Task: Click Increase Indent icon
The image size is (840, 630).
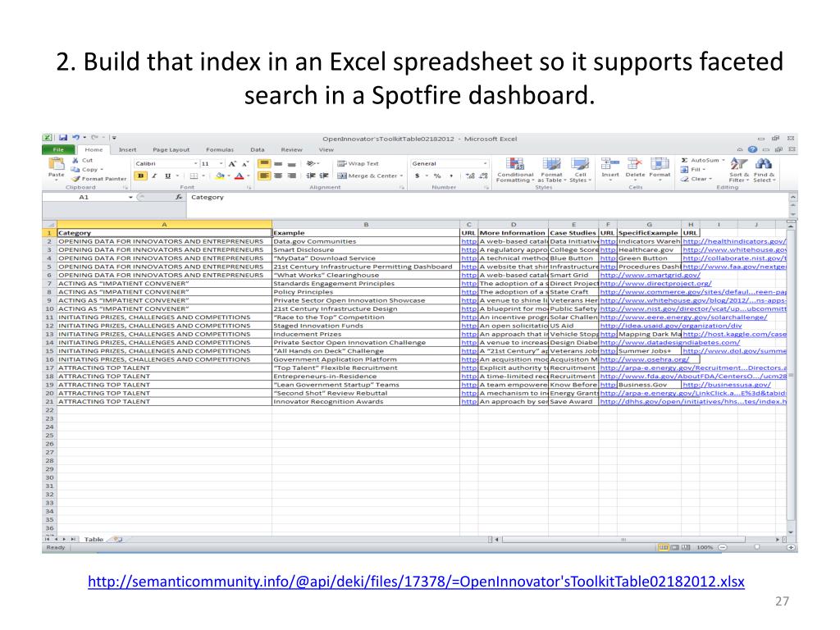Action: coord(324,176)
